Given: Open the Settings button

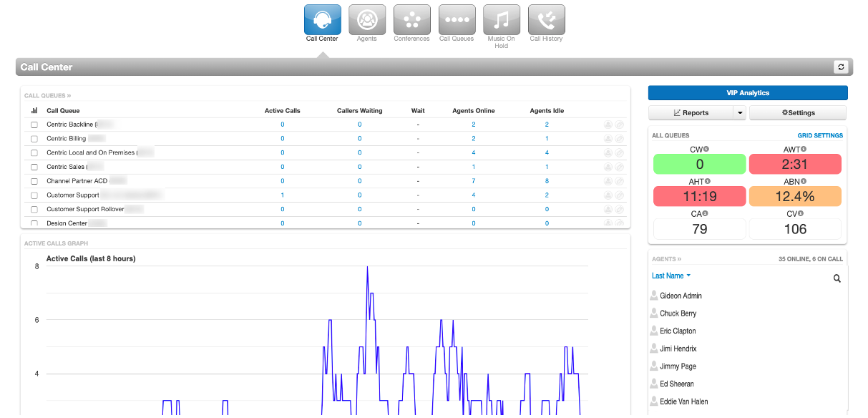Looking at the screenshot, I should pos(798,113).
